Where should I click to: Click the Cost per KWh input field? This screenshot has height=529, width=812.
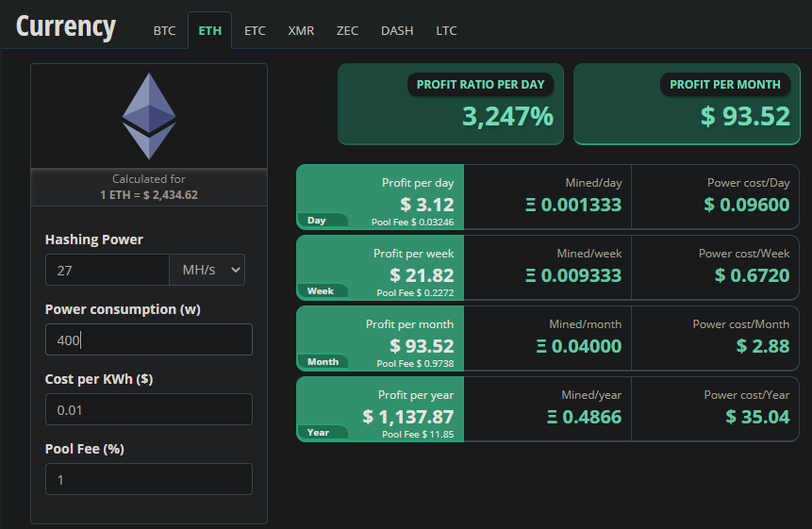coord(149,409)
